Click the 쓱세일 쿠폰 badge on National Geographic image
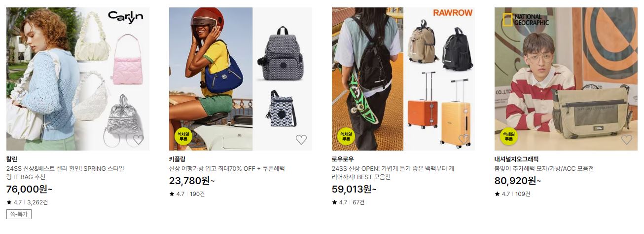Viewport: 644px width, 234px height. pyautogui.click(x=508, y=137)
